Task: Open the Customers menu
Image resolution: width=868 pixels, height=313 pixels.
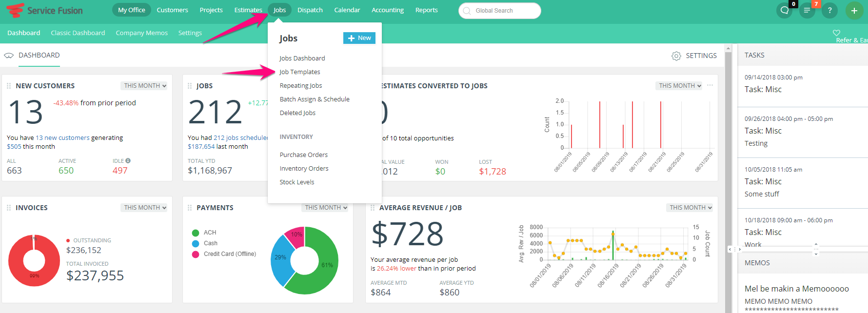Action: click(172, 10)
